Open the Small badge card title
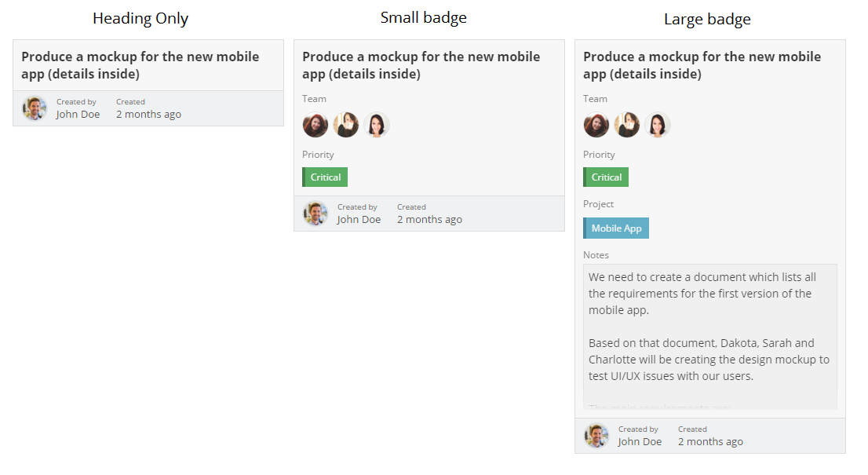This screenshot has width=868, height=475. click(421, 65)
